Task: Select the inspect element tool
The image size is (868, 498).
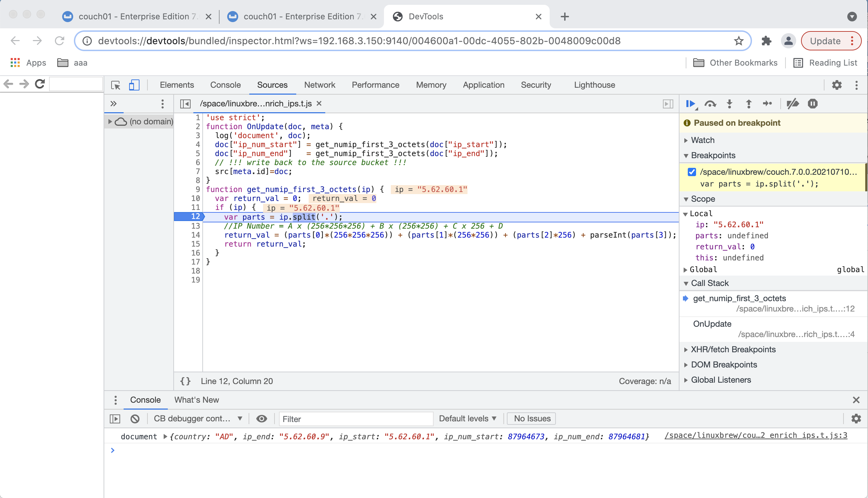Action: click(116, 85)
